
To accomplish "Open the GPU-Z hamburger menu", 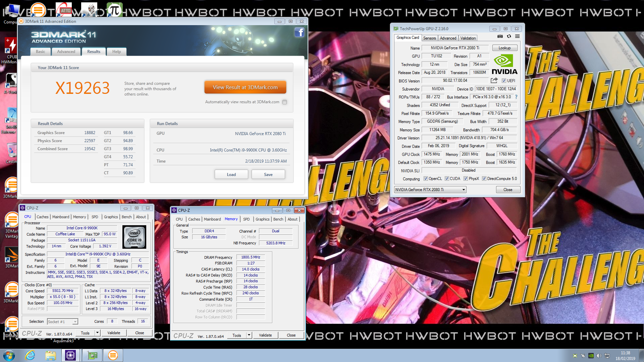I will (518, 37).
